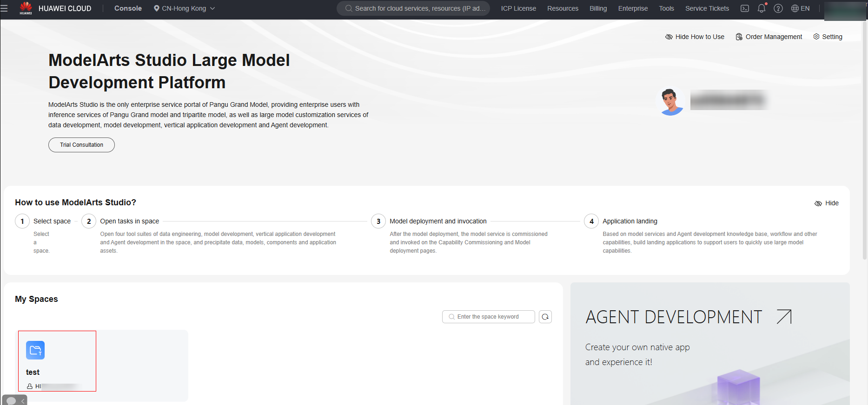
Task: Refresh the My Spaces list
Action: click(545, 317)
